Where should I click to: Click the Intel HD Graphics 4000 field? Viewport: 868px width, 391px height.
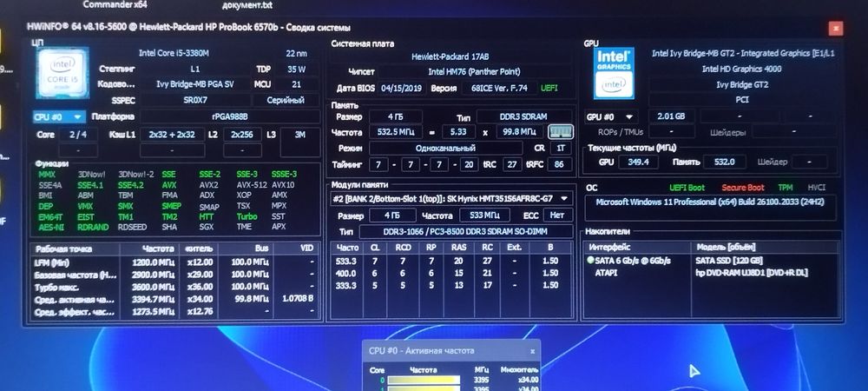742,70
